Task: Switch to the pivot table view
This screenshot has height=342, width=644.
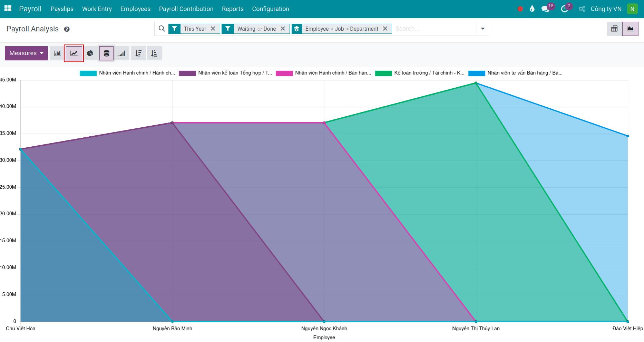Action: (x=614, y=29)
